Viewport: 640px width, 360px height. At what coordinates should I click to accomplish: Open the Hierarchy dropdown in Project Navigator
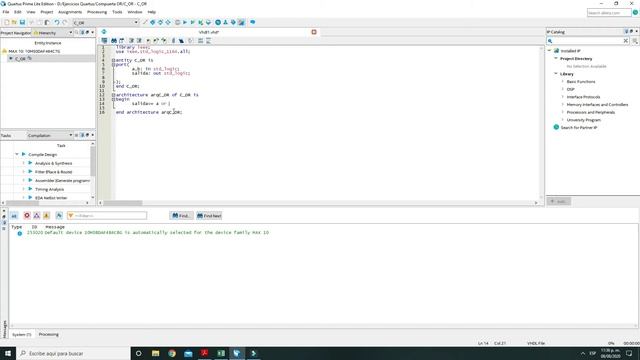click(53, 33)
